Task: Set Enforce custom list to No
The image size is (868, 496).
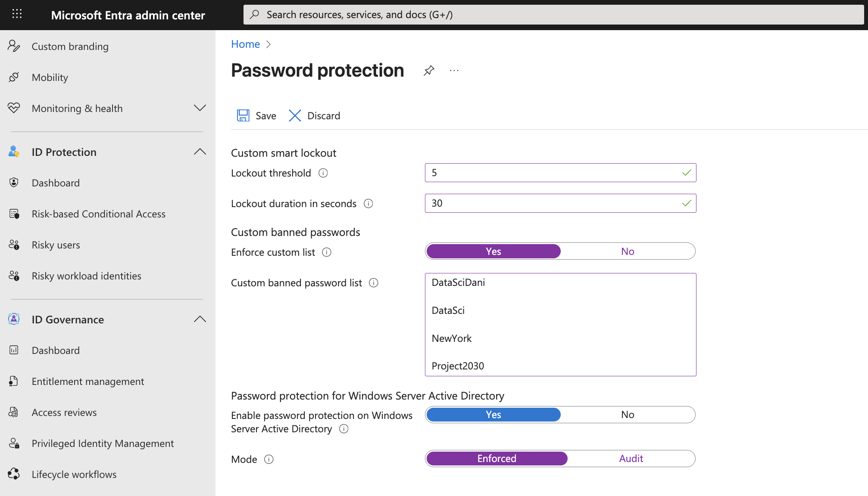Action: click(627, 251)
